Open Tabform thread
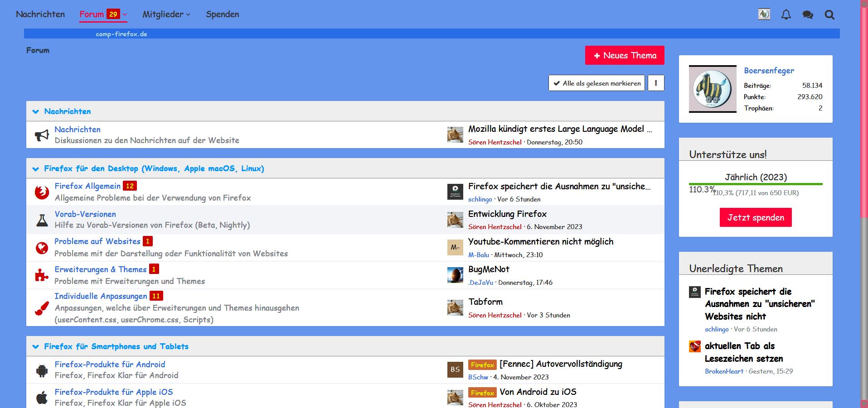The image size is (868, 408). pyautogui.click(x=485, y=302)
